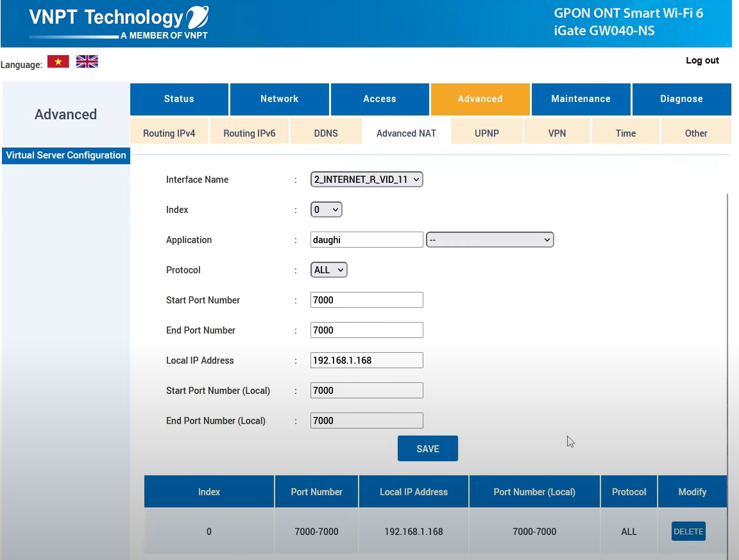The width and height of the screenshot is (739, 560).
Task: Click the Start Port Number field
Action: point(366,300)
